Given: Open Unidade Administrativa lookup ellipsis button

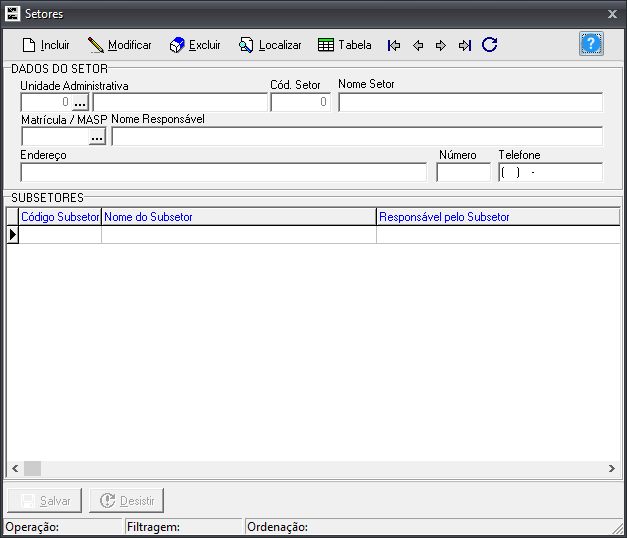Looking at the screenshot, I should click(81, 102).
